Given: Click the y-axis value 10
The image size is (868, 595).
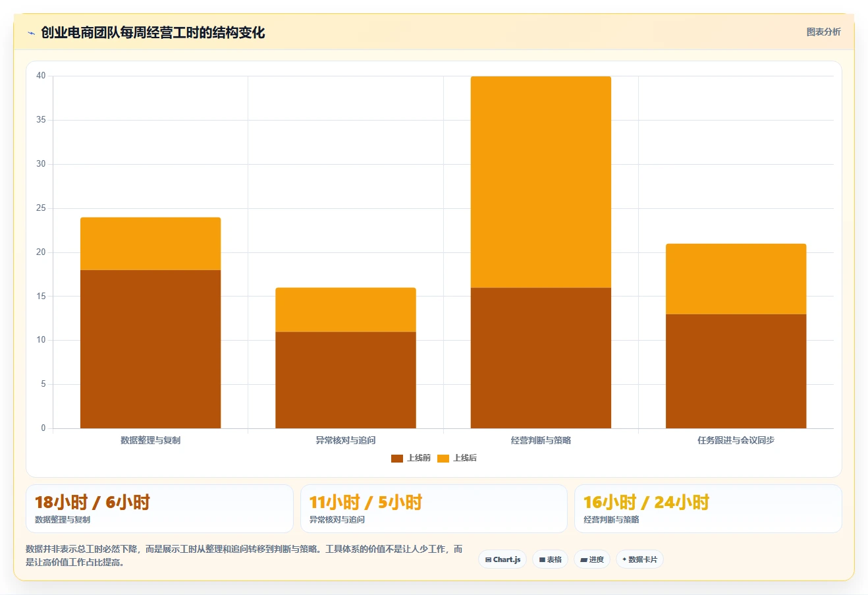Looking at the screenshot, I should tap(41, 340).
